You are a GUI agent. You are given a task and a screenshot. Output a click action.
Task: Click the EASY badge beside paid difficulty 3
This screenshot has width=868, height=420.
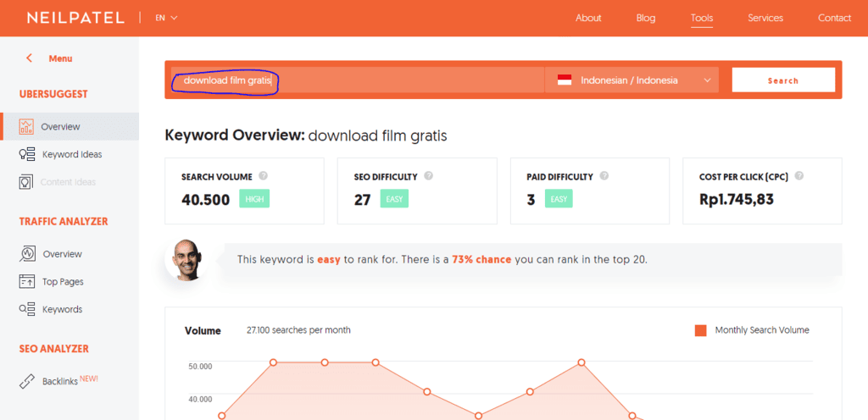(x=559, y=199)
